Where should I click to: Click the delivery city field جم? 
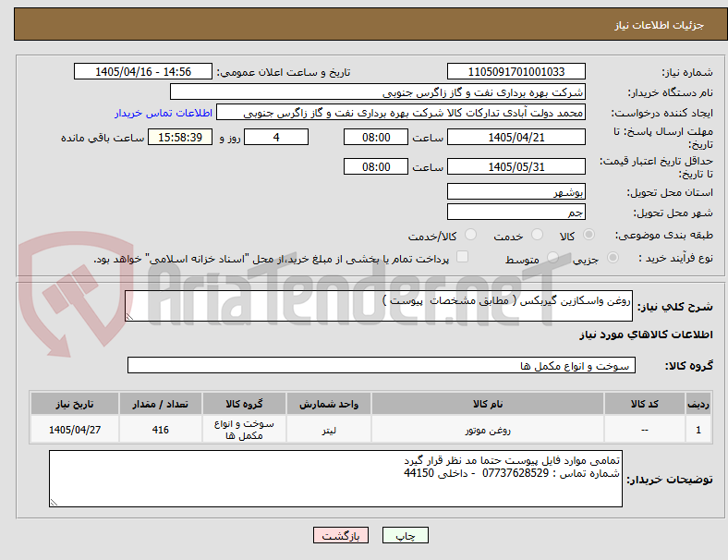pos(516,212)
